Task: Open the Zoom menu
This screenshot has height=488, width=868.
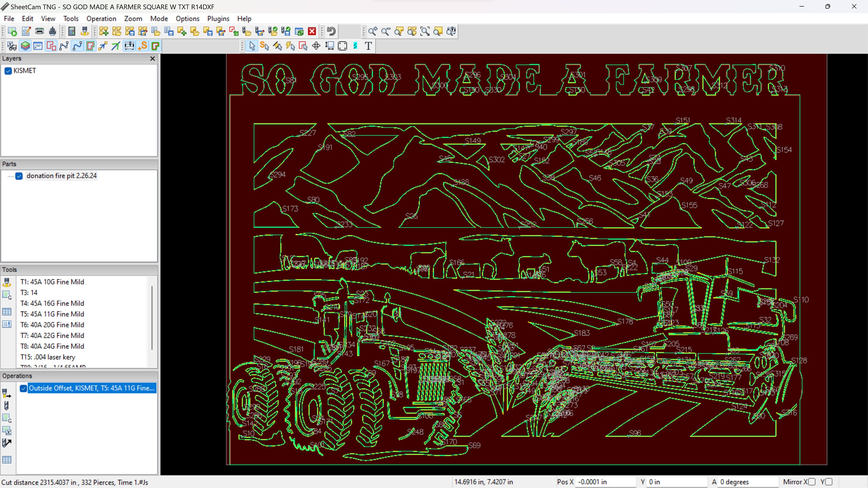Action: 133,19
